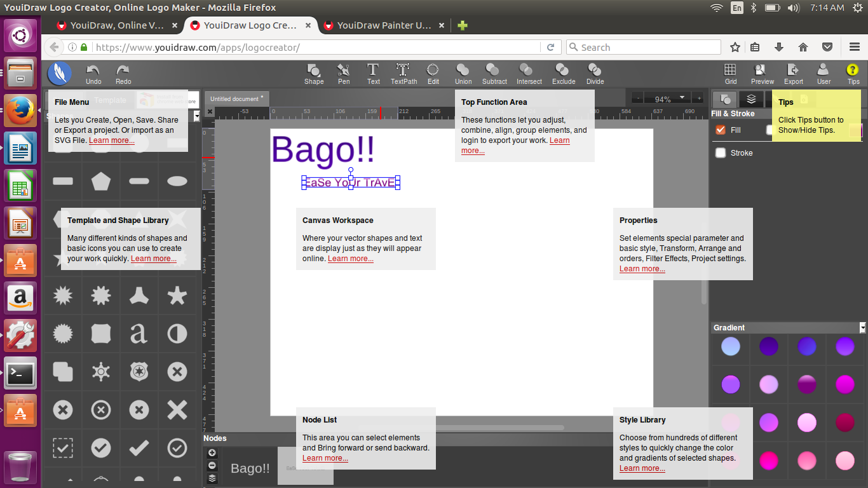Enable the Stroke checkbox
Screen dimensions: 868x488
click(721, 152)
